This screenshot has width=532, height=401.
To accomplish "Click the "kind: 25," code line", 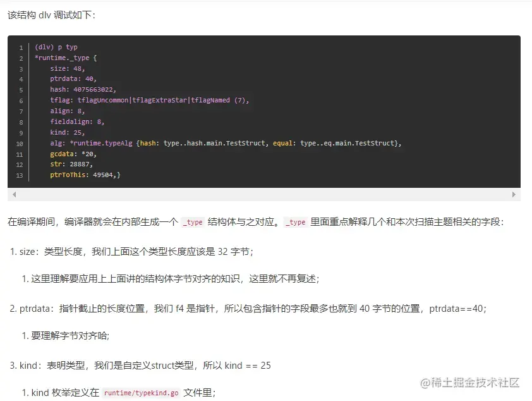I will tap(68, 132).
